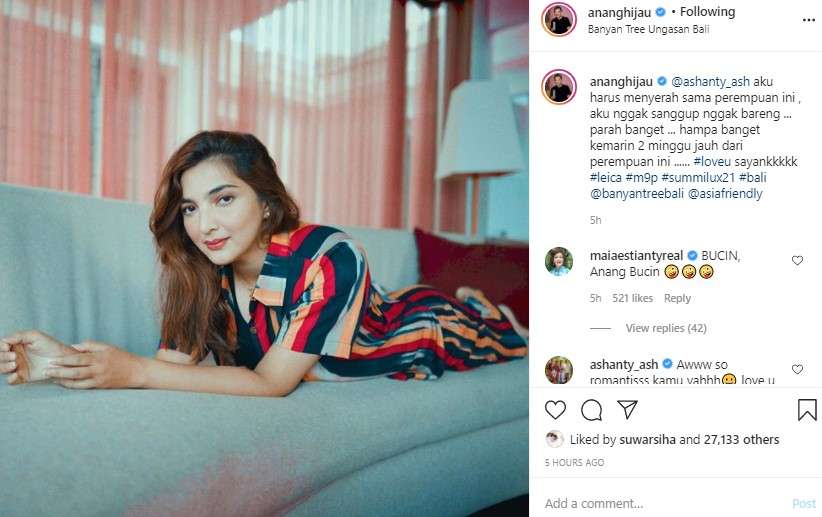Open the 27,133 others likes list
The height and width of the screenshot is (517, 822).
741,439
